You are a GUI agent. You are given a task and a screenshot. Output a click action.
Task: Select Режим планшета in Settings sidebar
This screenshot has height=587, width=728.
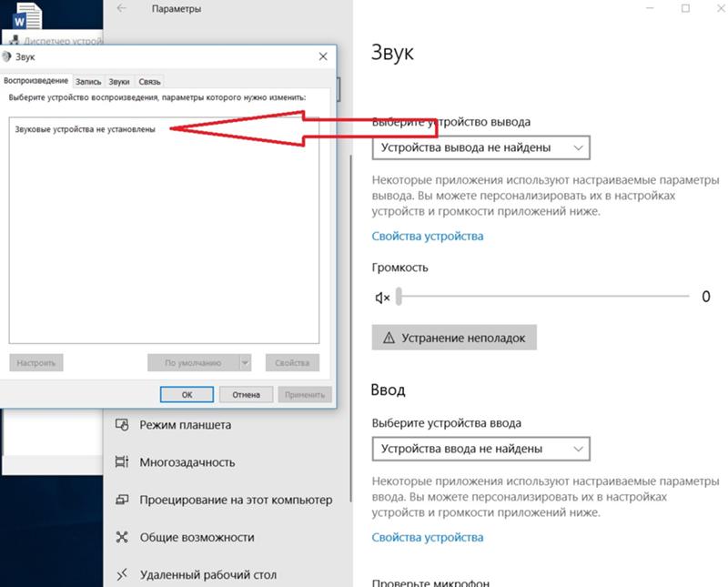tap(186, 425)
